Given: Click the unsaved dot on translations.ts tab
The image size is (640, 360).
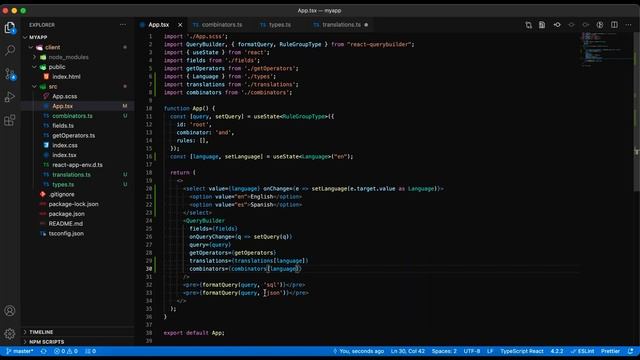Looking at the screenshot, I should pos(366,25).
